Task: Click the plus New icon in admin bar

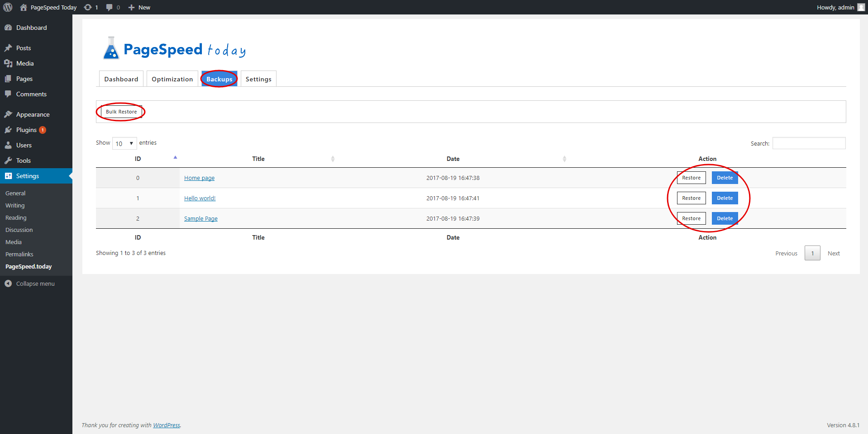Action: click(x=132, y=7)
